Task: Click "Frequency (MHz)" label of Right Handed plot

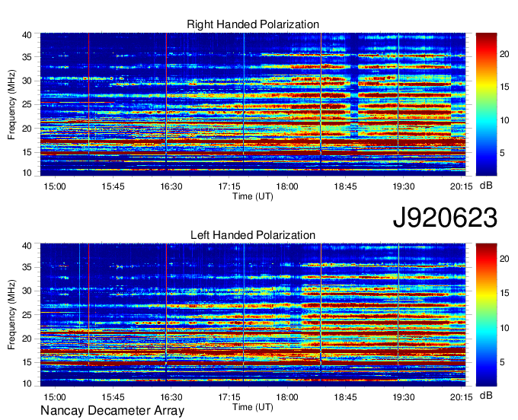Action: [x=11, y=104]
